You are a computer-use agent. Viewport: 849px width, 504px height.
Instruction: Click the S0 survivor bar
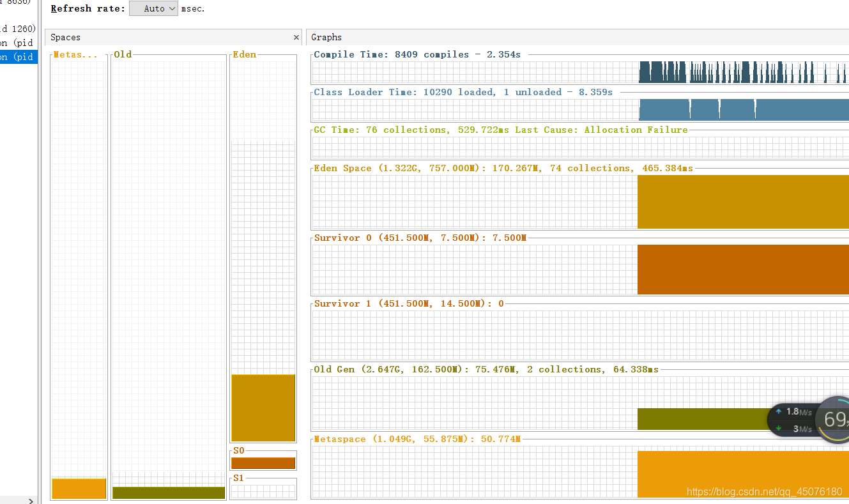tap(263, 463)
